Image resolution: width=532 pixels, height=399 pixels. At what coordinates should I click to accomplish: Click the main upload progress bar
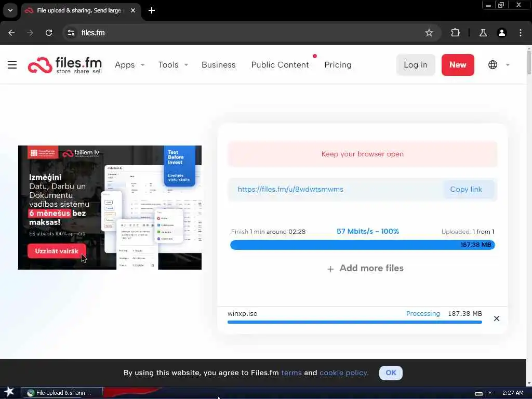coord(362,245)
